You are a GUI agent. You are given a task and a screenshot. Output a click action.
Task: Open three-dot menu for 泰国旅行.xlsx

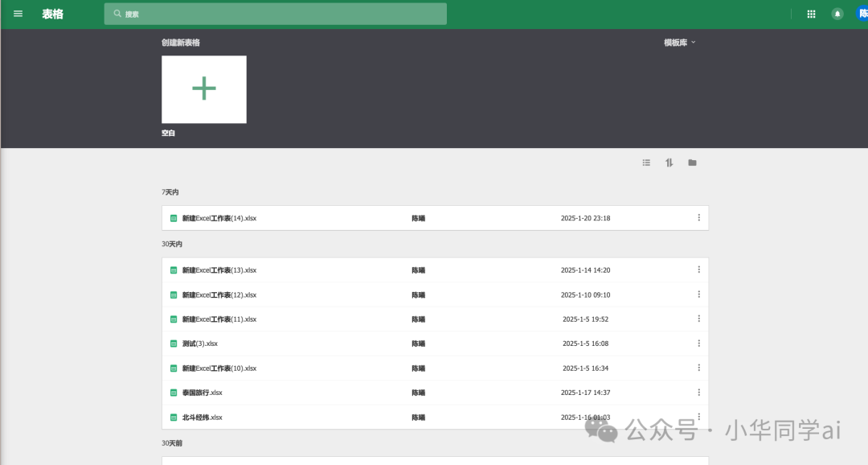coord(698,393)
